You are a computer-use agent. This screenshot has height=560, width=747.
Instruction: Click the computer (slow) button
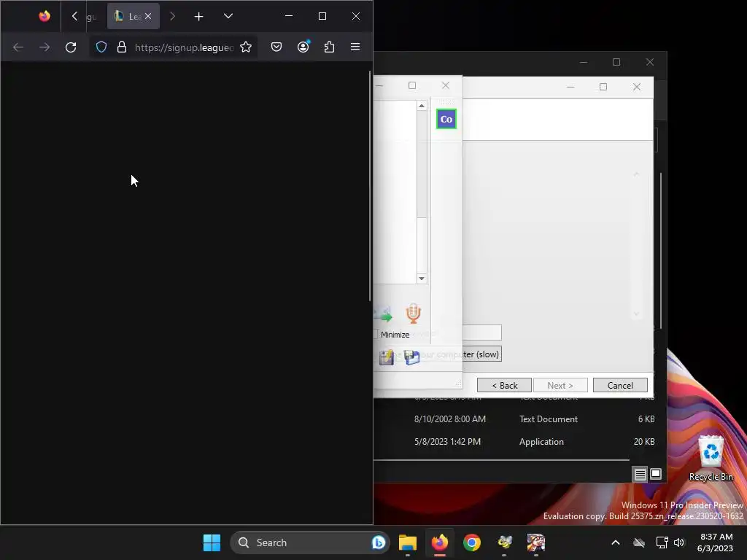(481, 354)
